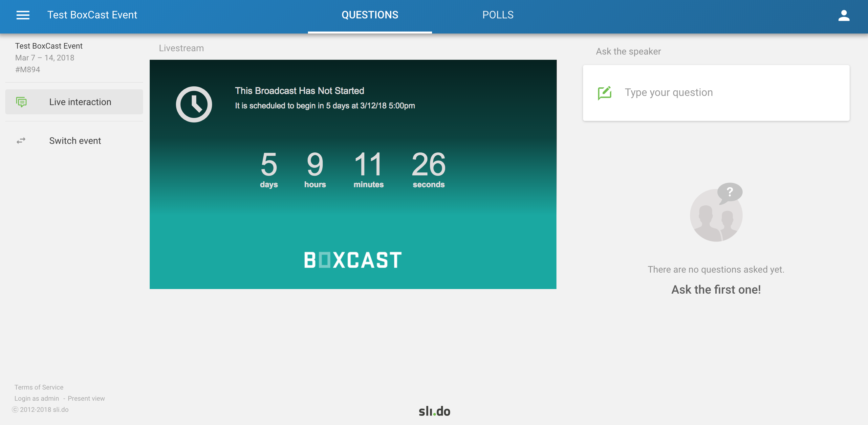Screen dimensions: 868x425
Task: Click the clock icon in livestream
Action: click(194, 104)
